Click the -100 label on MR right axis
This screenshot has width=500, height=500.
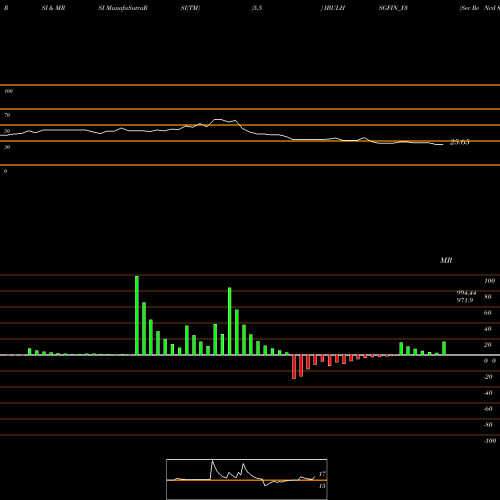[490, 441]
